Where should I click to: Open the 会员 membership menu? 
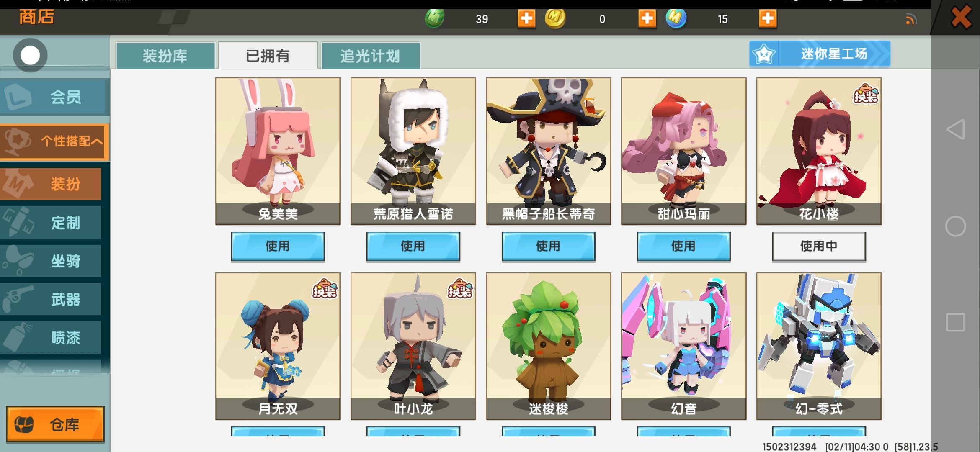(x=54, y=97)
